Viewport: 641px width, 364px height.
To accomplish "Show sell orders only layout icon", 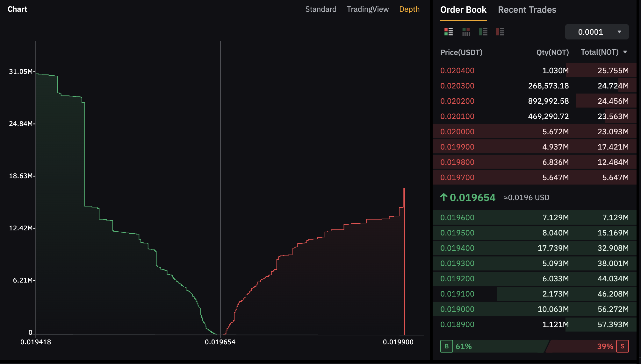I will click(500, 32).
